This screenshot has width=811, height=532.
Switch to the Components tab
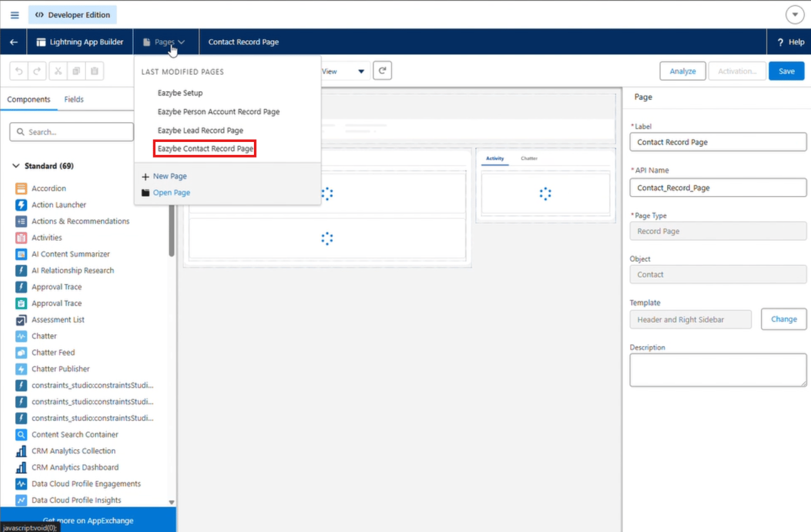29,99
